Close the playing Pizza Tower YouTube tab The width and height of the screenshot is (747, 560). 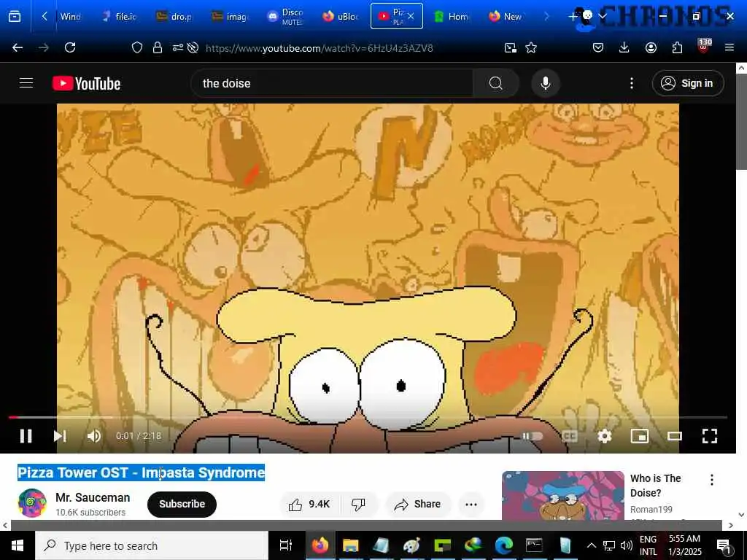click(411, 17)
